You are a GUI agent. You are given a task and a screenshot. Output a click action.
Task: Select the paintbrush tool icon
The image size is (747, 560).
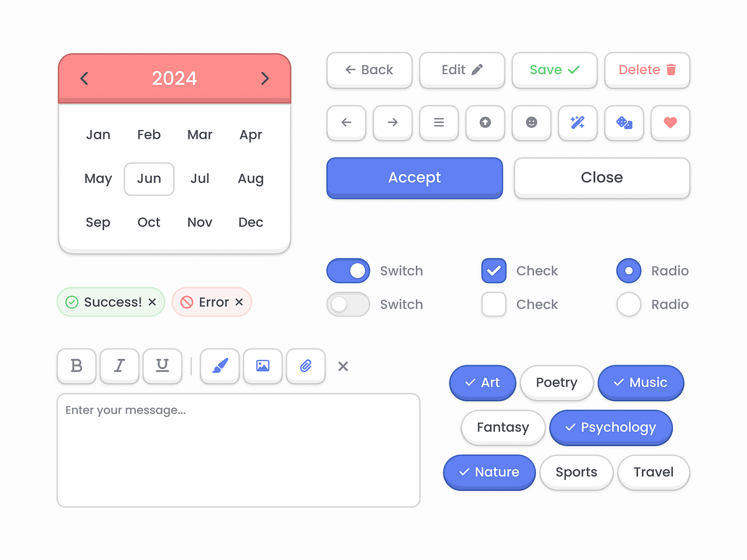[220, 366]
